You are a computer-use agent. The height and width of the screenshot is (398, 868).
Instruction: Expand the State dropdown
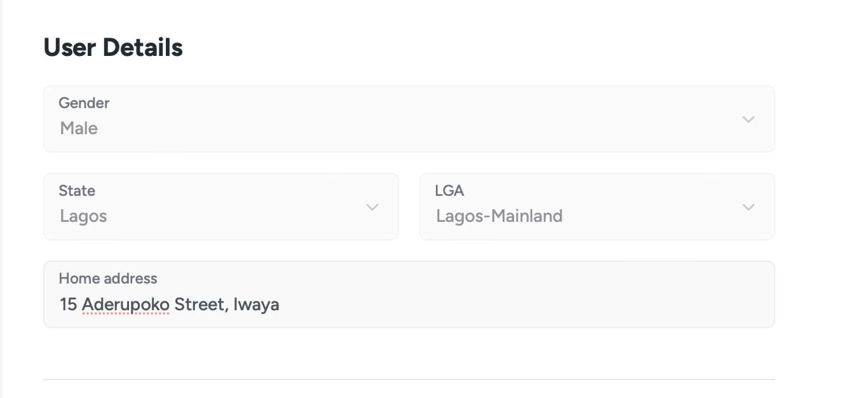point(220,207)
